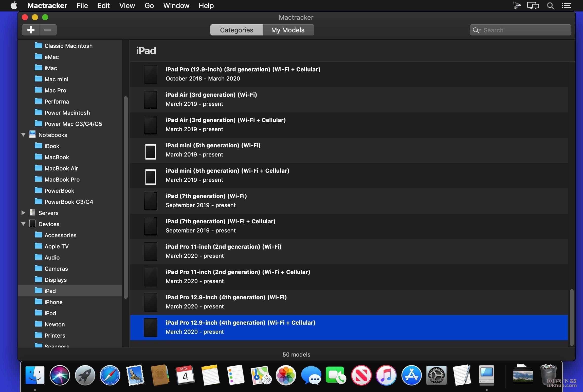Screen dimensions: 583x392
Task: Switch to the Categories tab
Action: [x=236, y=30]
